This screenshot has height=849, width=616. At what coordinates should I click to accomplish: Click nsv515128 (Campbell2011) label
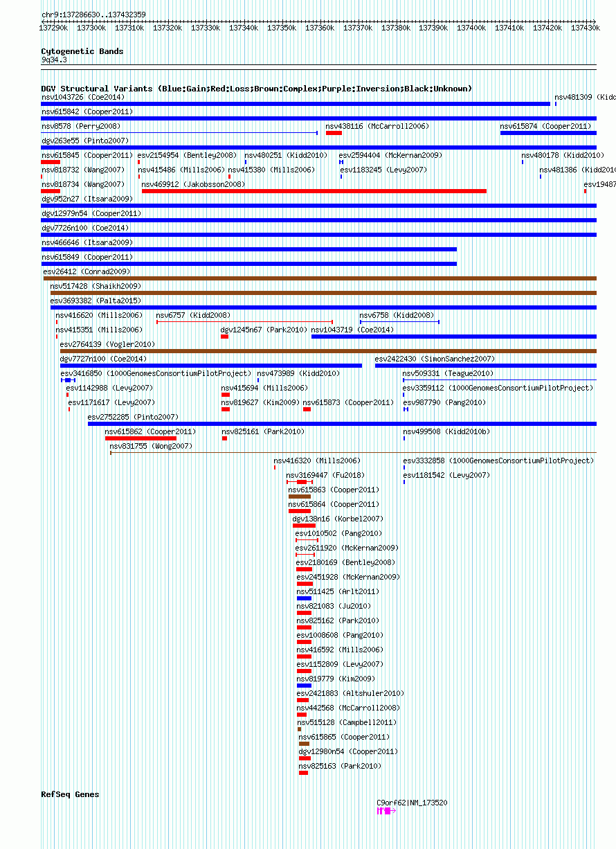pyautogui.click(x=347, y=722)
